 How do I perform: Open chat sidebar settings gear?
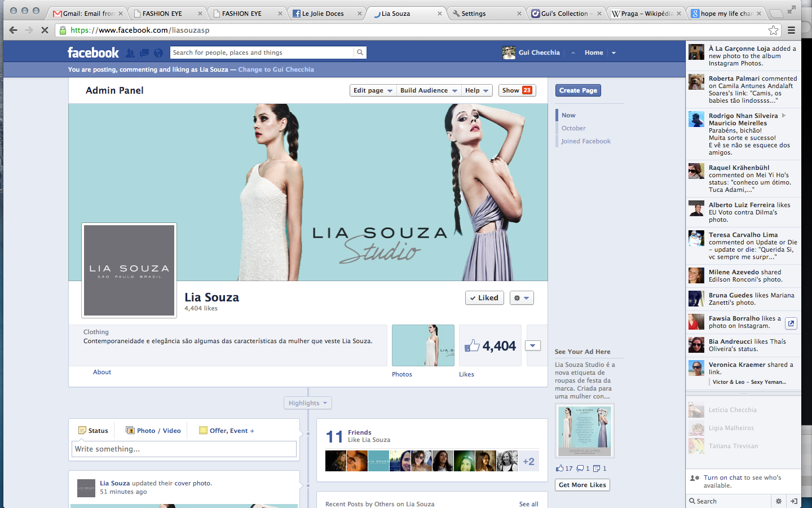(x=779, y=501)
